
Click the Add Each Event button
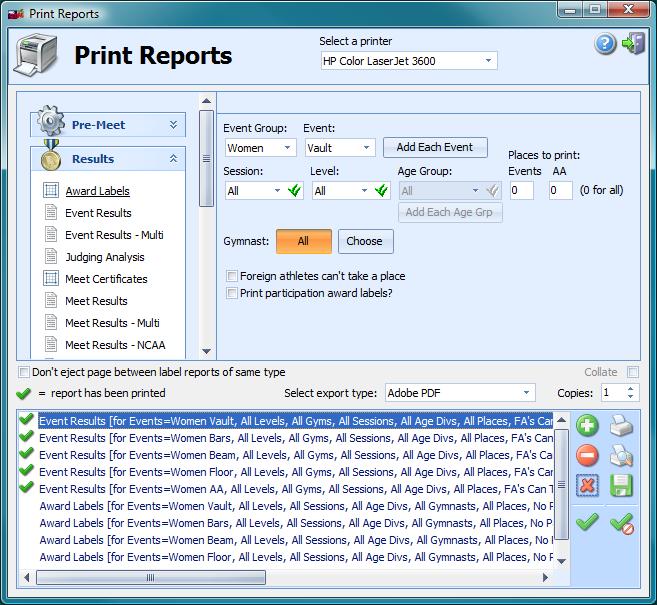tap(435, 147)
